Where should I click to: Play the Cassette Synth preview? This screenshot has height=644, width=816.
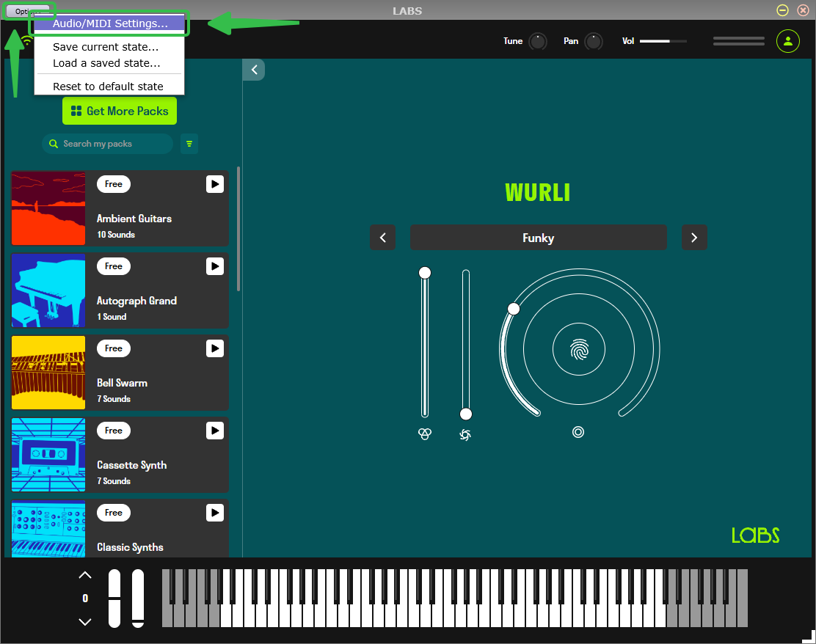215,431
